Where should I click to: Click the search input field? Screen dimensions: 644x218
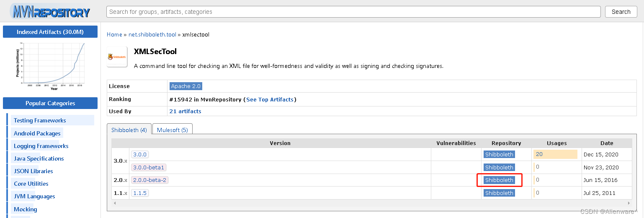click(353, 12)
